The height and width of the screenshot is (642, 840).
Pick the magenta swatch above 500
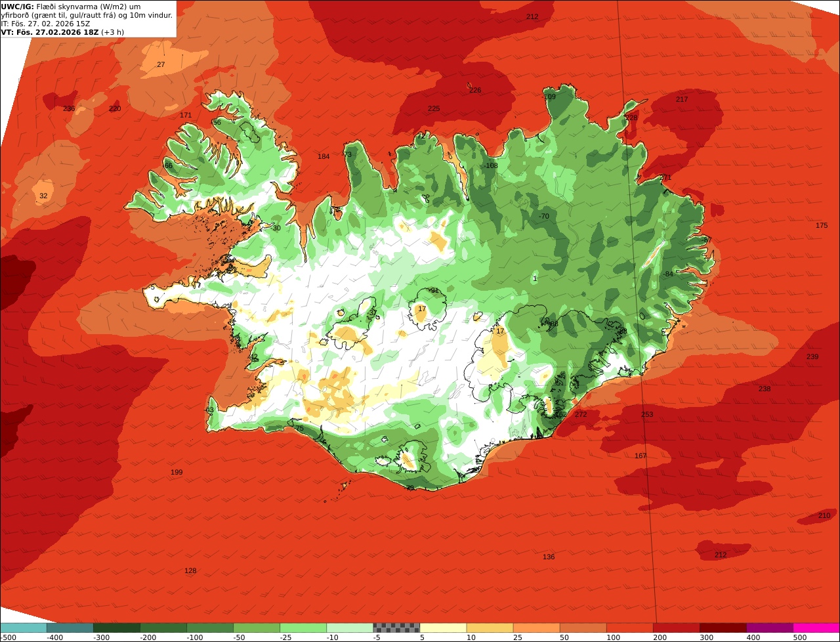tap(816, 628)
